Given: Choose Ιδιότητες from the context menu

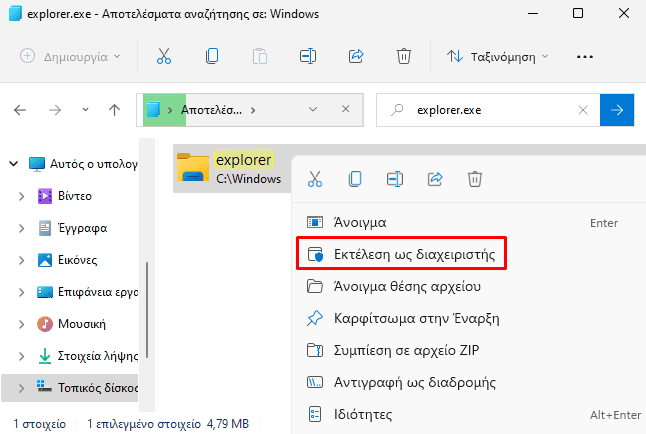Looking at the screenshot, I should tap(466, 414).
